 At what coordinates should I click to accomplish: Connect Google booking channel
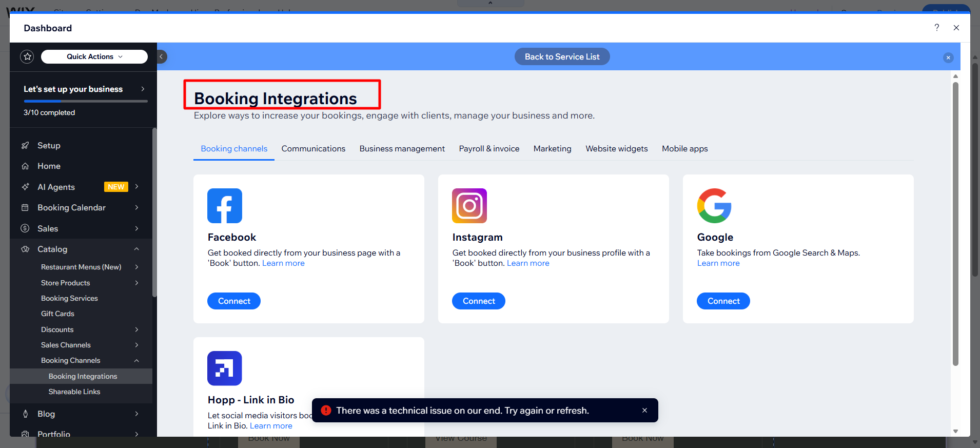click(723, 301)
